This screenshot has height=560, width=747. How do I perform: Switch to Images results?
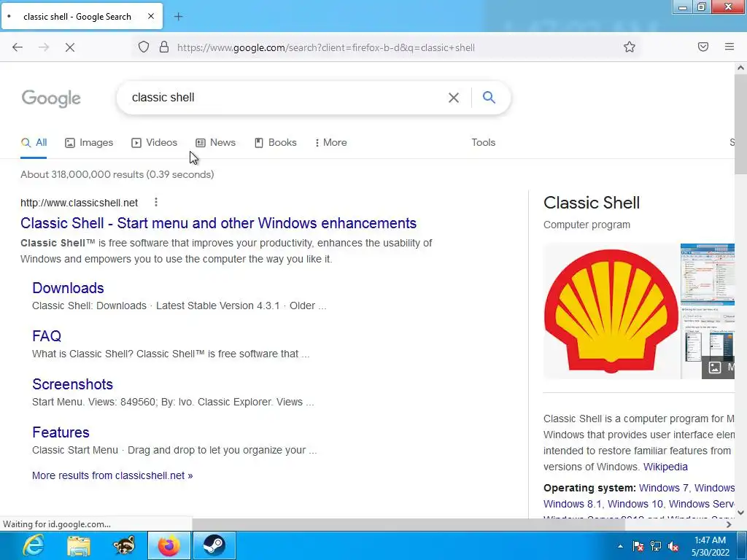click(x=89, y=142)
